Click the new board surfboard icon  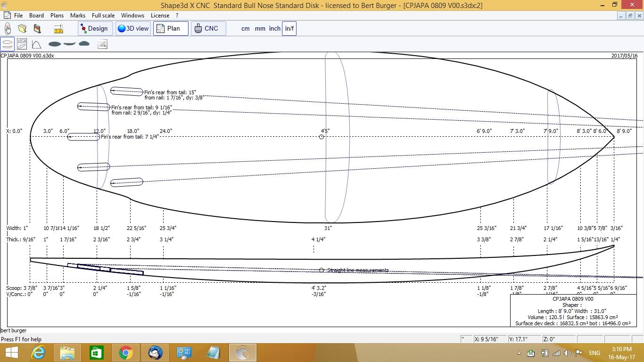pos(8,29)
